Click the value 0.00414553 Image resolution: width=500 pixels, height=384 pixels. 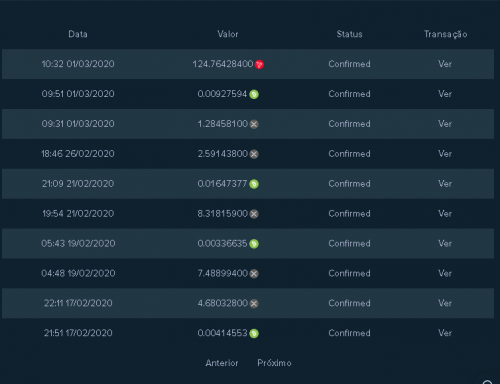tap(222, 333)
